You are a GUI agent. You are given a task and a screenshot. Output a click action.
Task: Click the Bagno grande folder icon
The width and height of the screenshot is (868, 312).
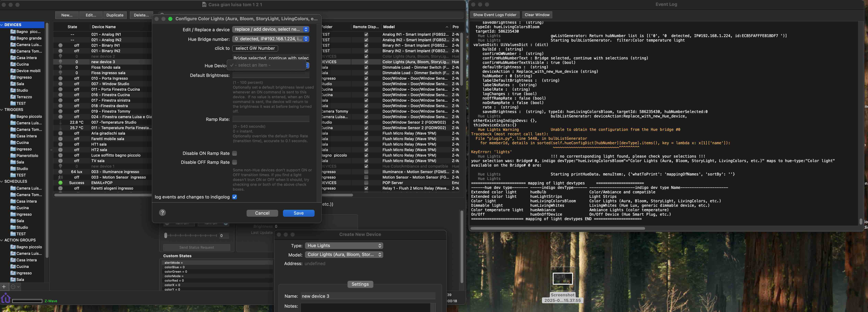point(13,38)
